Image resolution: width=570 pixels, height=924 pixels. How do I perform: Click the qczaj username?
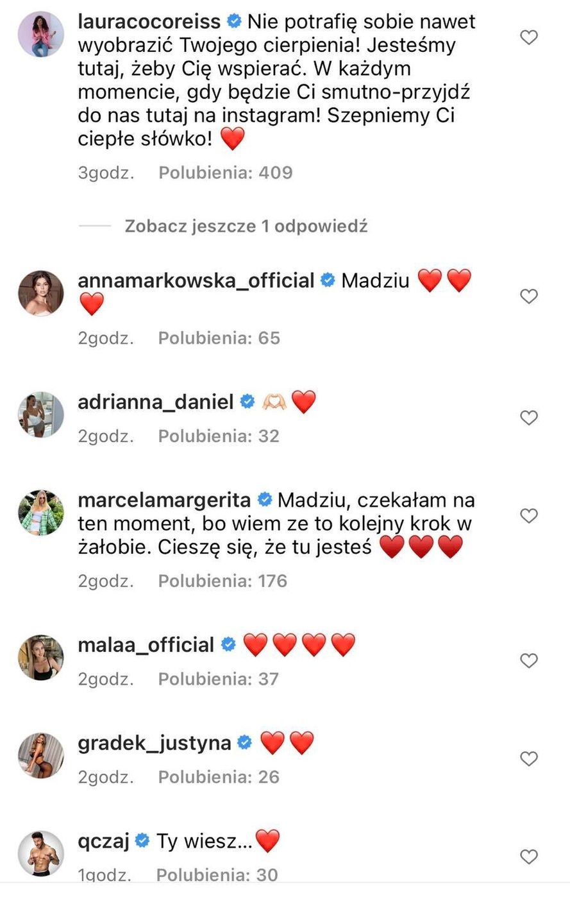(103, 841)
